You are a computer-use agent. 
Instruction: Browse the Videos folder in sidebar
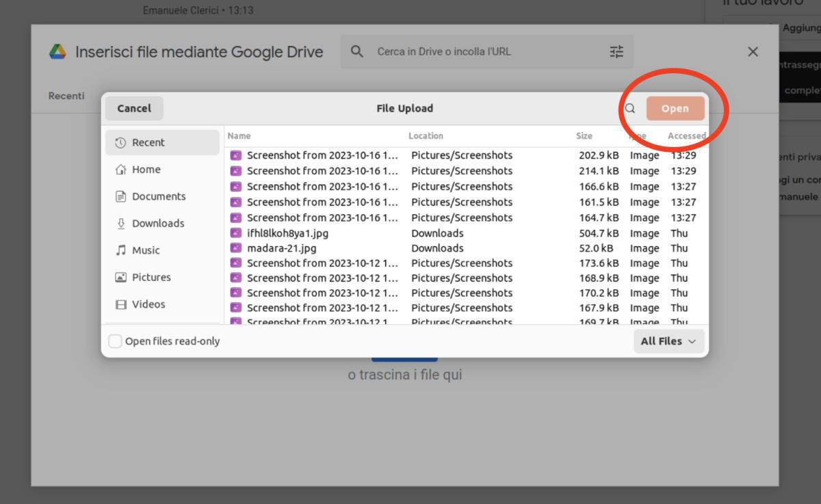point(148,304)
